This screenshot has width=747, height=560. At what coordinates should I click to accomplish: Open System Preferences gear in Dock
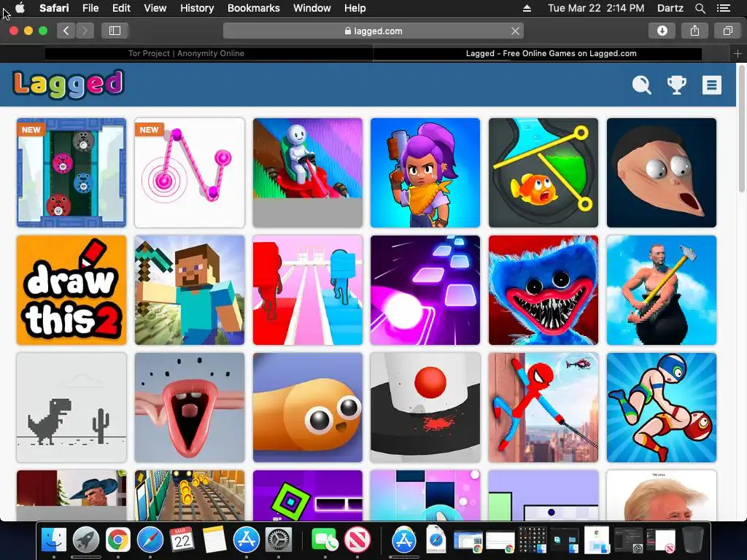[x=278, y=540]
